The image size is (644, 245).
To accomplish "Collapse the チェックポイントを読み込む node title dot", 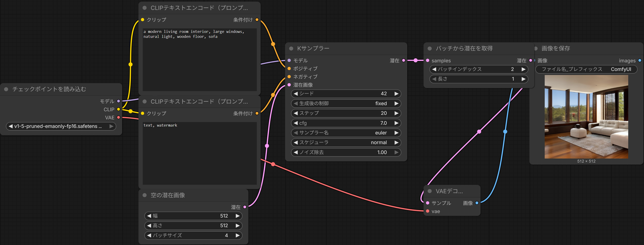I will click(6, 89).
